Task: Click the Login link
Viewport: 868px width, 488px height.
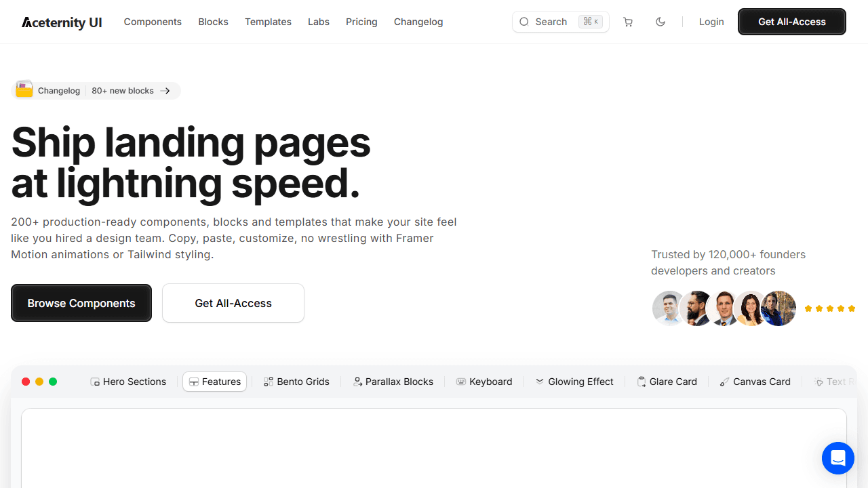Action: click(x=711, y=22)
